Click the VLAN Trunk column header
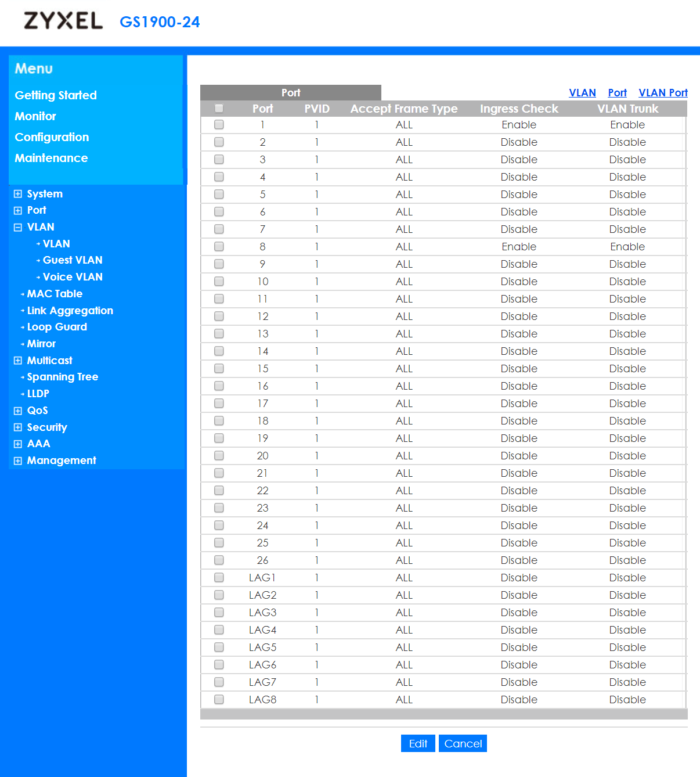Viewport: 700px width, 777px height. click(627, 109)
